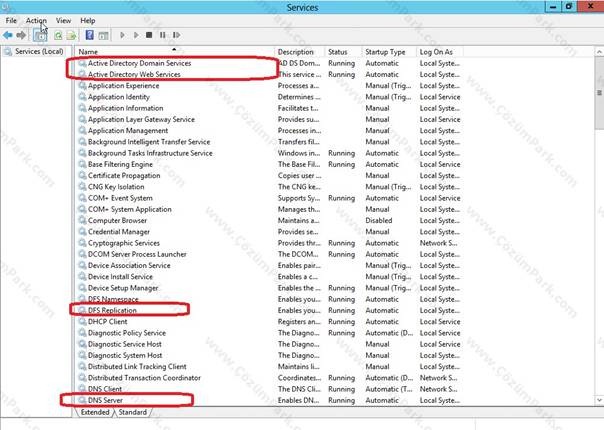Image resolution: width=604 pixels, height=430 pixels.
Task: Open the File menu
Action: [11, 20]
